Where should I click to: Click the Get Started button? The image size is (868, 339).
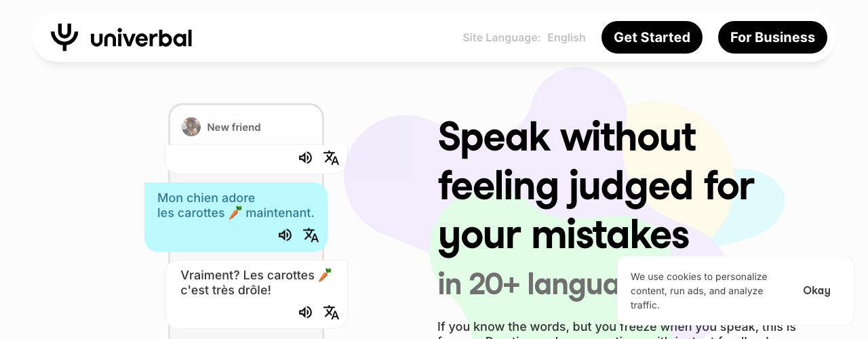652,37
